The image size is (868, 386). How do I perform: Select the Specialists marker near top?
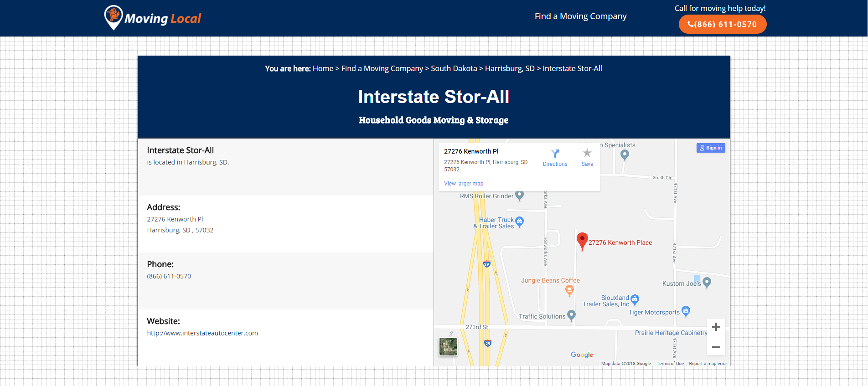[625, 155]
